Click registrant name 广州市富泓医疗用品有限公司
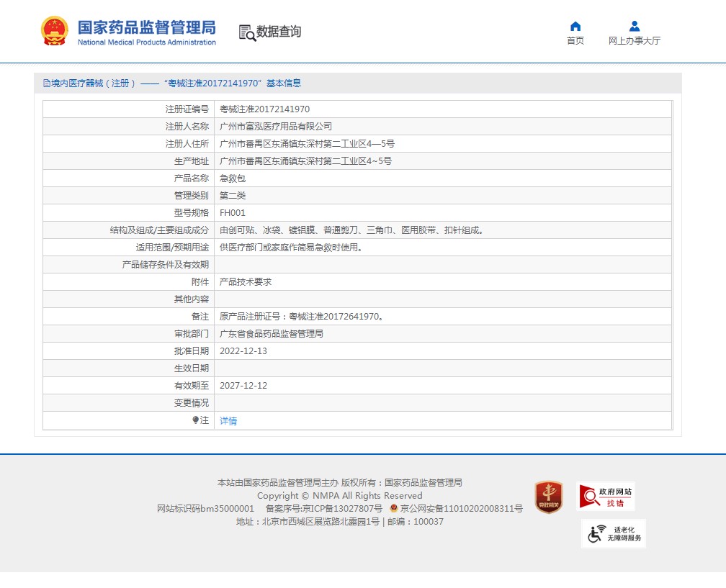The image size is (726, 588). point(275,126)
